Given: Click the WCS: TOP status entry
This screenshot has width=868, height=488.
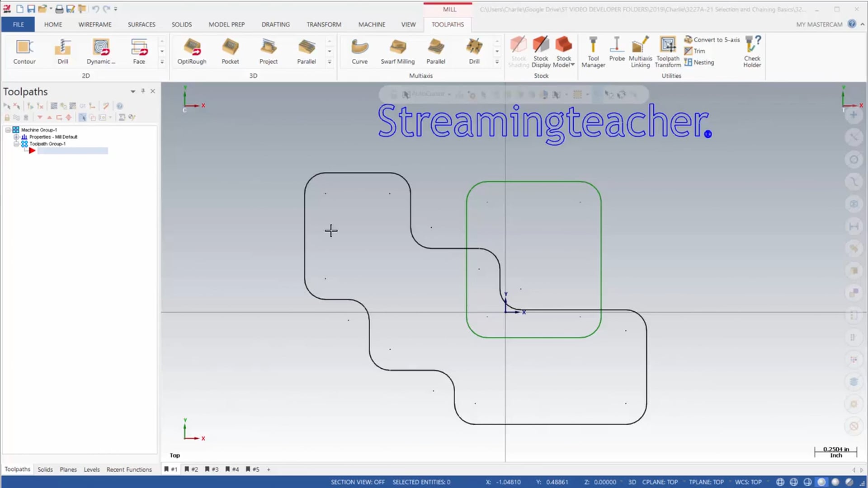Looking at the screenshot, I should 748,482.
